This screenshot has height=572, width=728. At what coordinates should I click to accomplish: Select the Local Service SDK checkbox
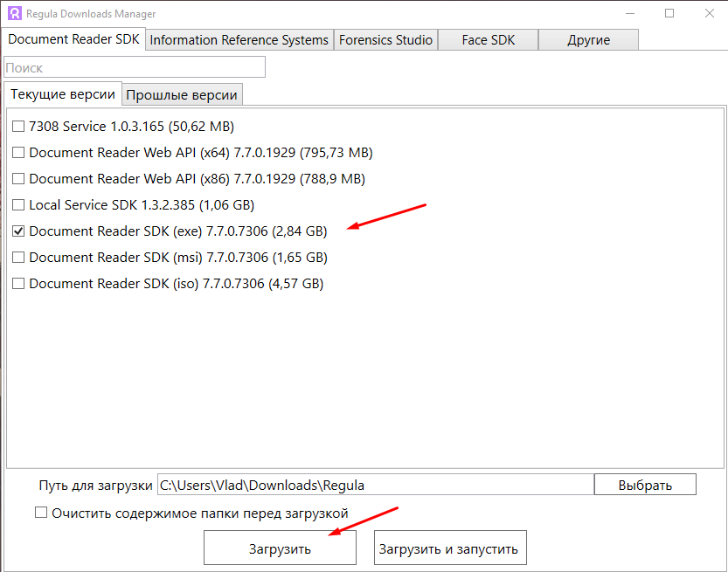(x=18, y=205)
